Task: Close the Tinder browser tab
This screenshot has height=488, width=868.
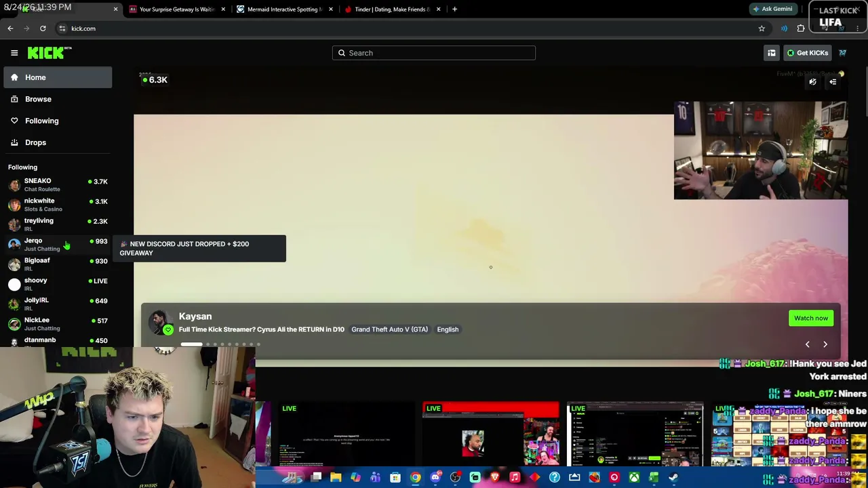Action: (438, 9)
